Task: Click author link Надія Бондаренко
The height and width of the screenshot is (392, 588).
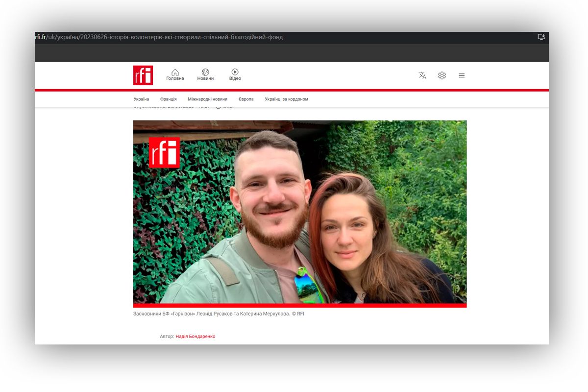Action: [x=195, y=337]
